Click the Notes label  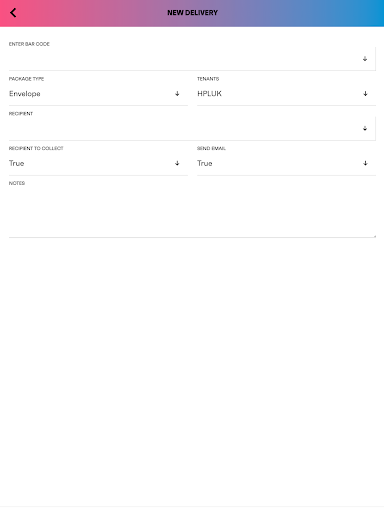click(x=17, y=183)
